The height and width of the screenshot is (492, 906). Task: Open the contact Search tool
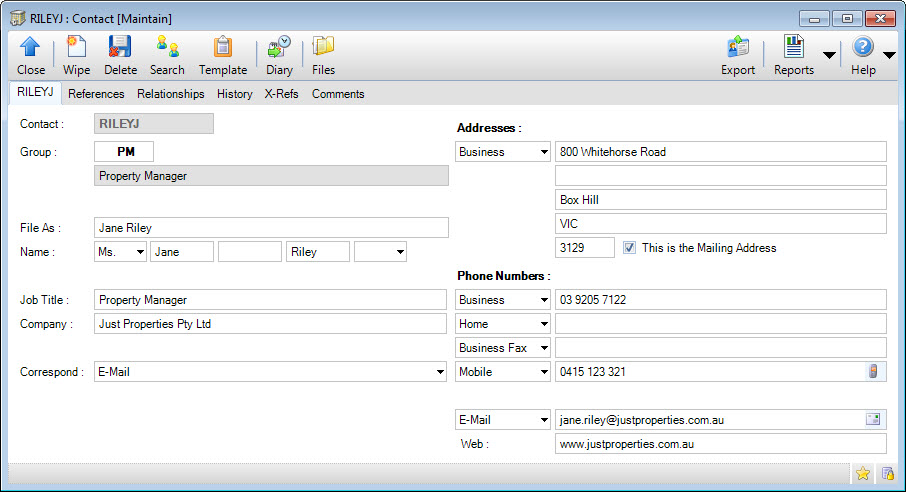point(167,56)
